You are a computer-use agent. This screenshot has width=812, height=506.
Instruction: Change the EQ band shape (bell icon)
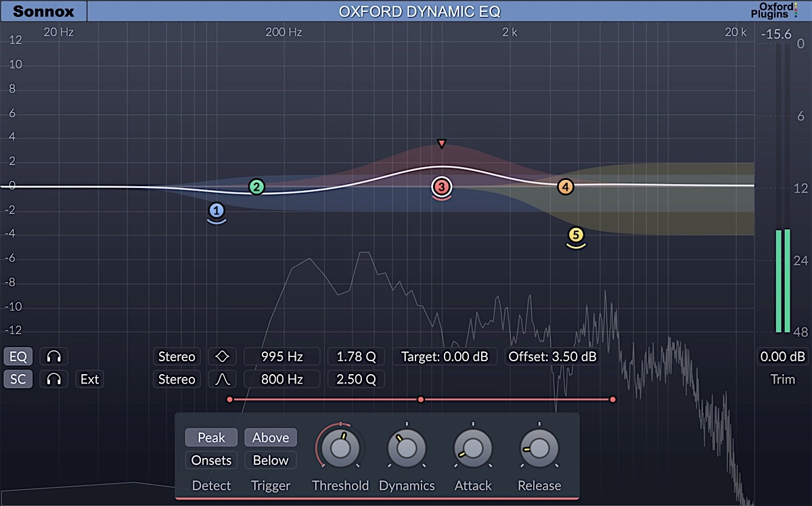coord(223,356)
